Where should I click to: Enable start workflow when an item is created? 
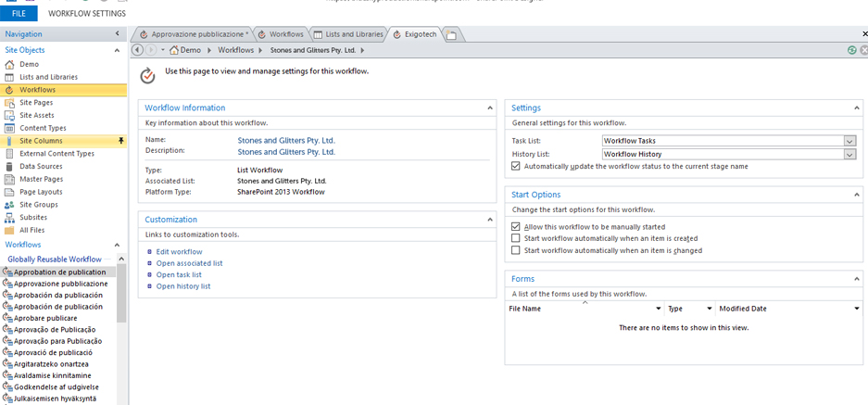coord(516,238)
